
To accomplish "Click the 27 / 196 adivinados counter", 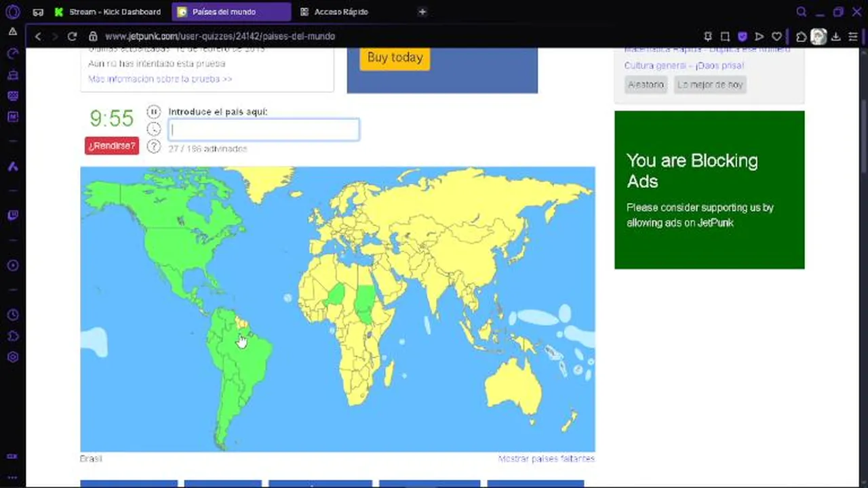I will (208, 149).
